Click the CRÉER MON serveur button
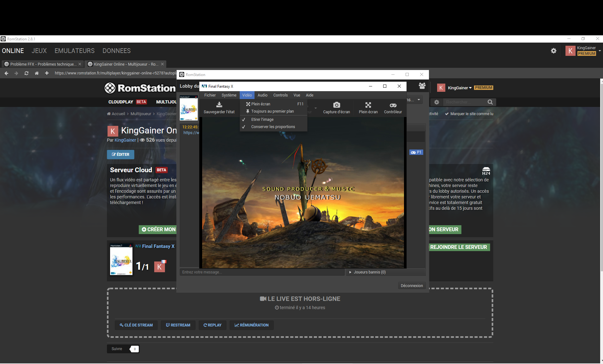This screenshot has height=364, width=603. coord(158,230)
